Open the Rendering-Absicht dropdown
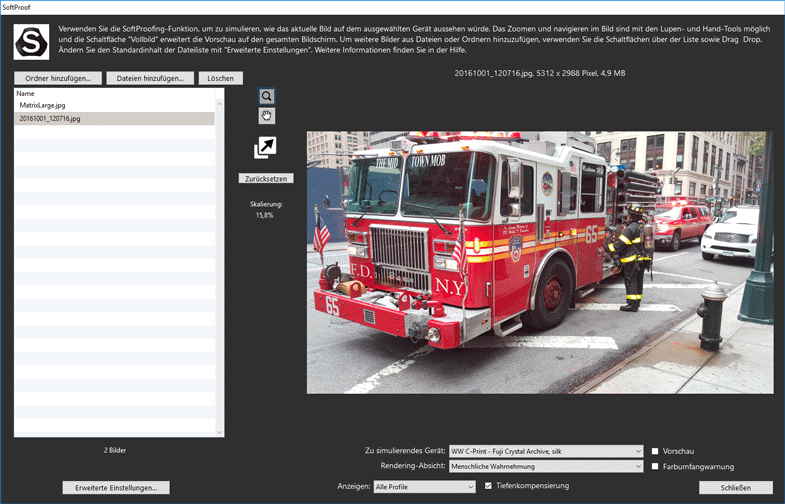The width and height of the screenshot is (785, 504). (x=546, y=466)
